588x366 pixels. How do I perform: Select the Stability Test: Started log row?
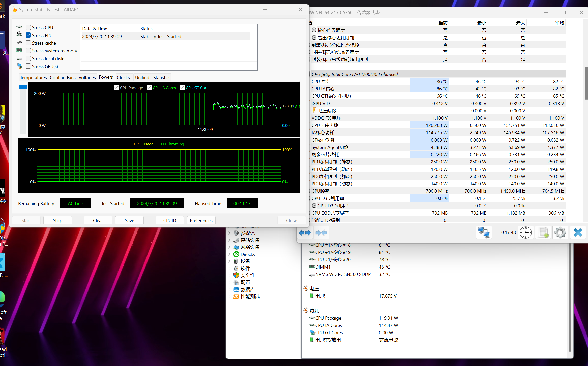click(x=166, y=36)
